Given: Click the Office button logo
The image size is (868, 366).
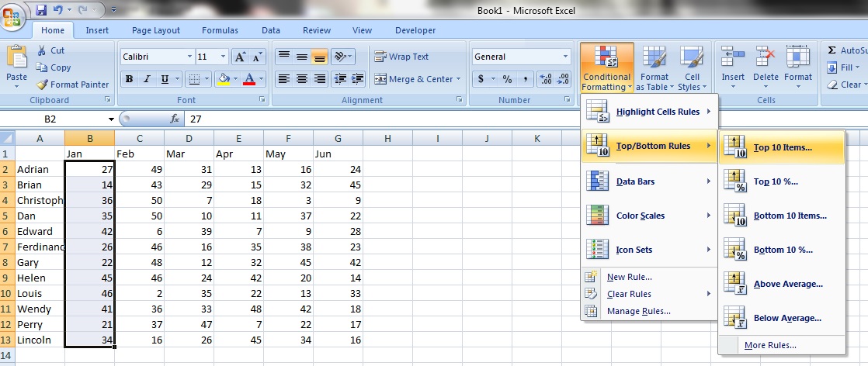Looking at the screenshot, I should pos(14,18).
